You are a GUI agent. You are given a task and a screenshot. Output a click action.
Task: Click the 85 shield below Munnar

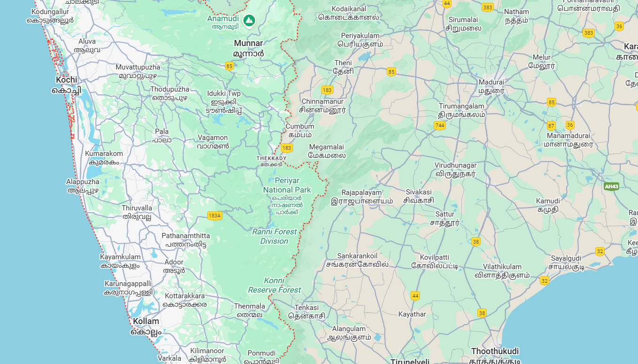pos(229,66)
